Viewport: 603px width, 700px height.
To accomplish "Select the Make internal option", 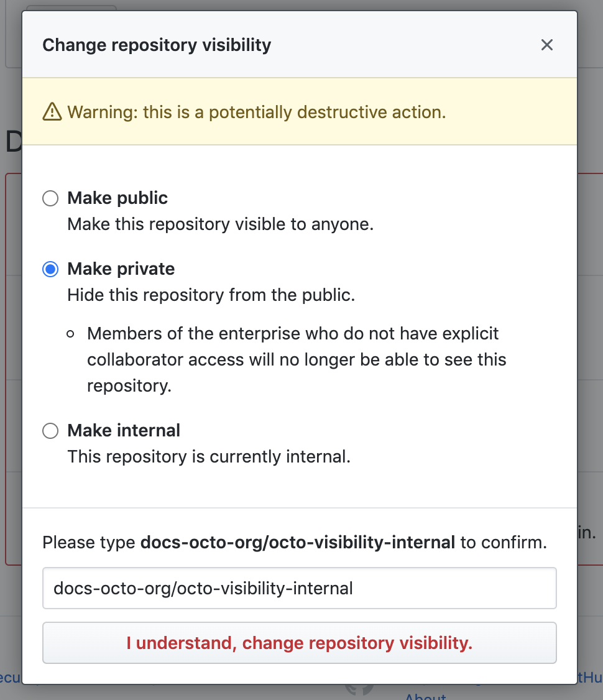I will point(50,430).
